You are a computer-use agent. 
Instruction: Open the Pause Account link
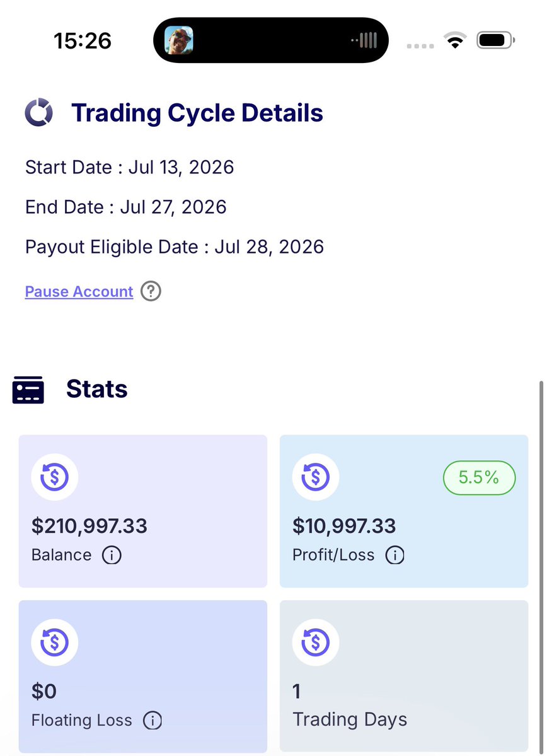click(79, 292)
